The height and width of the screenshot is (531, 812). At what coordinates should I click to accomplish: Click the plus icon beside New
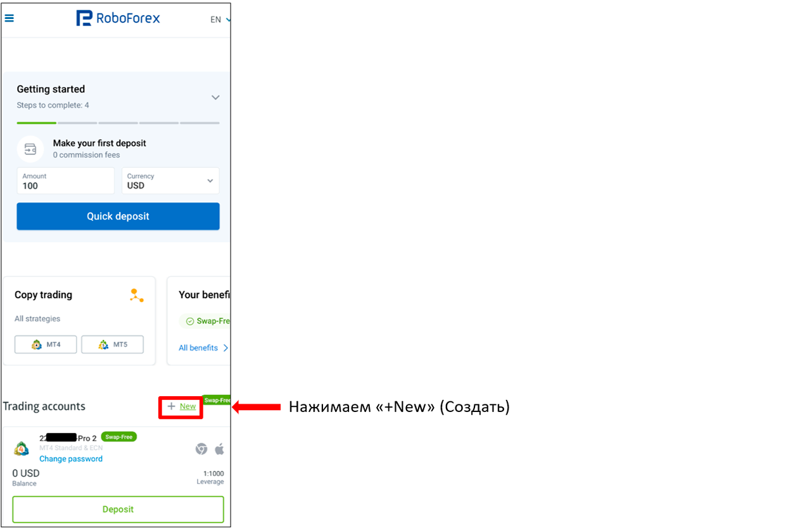[171, 406]
